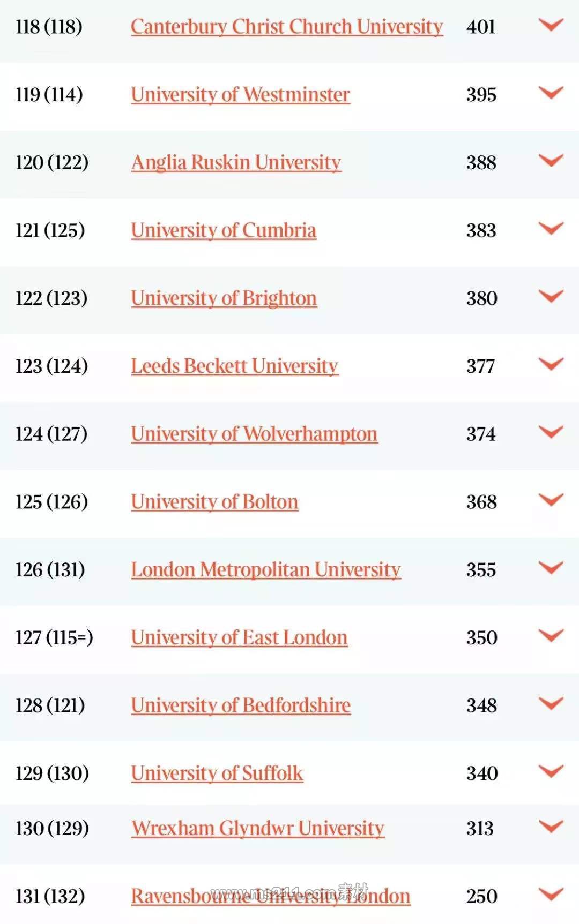Expand Canterbury Christ Church University row chevron
The width and height of the screenshot is (579, 924).
(551, 25)
